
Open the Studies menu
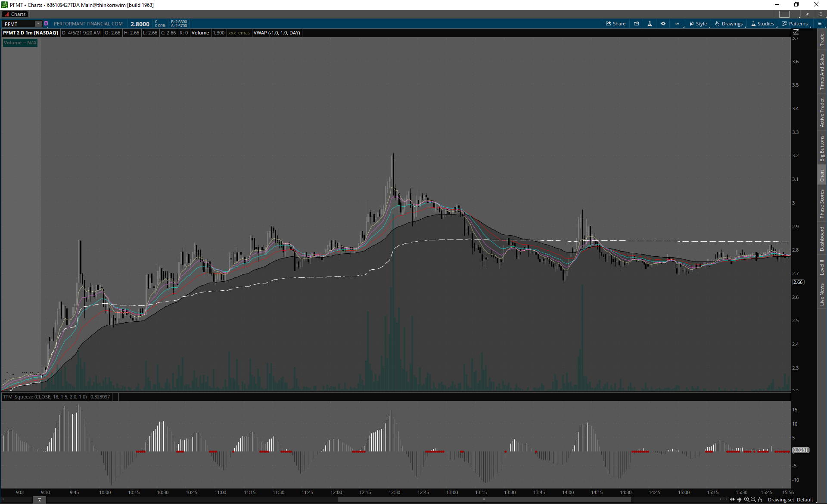763,24
